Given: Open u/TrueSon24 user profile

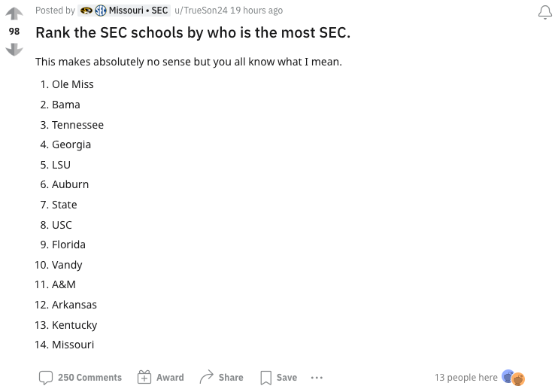Looking at the screenshot, I should (x=201, y=11).
